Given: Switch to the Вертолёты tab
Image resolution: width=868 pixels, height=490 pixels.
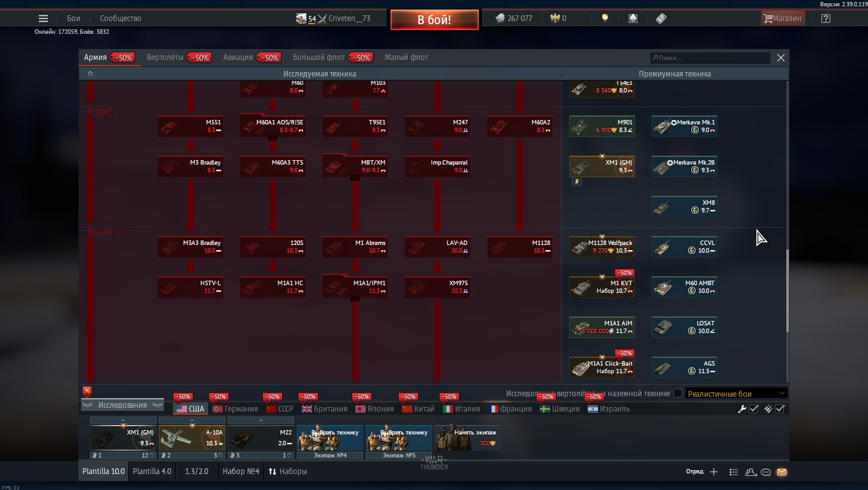Looking at the screenshot, I should 165,57.
